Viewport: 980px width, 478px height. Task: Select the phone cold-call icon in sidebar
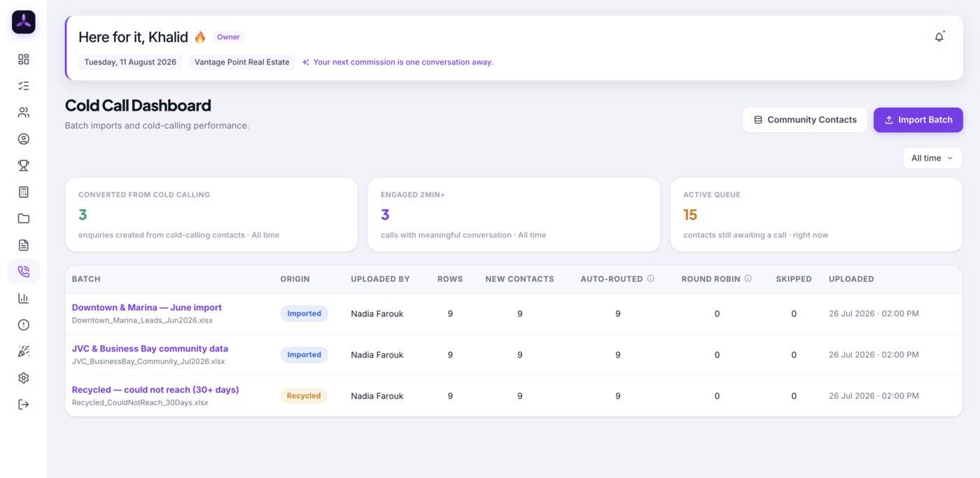click(24, 272)
